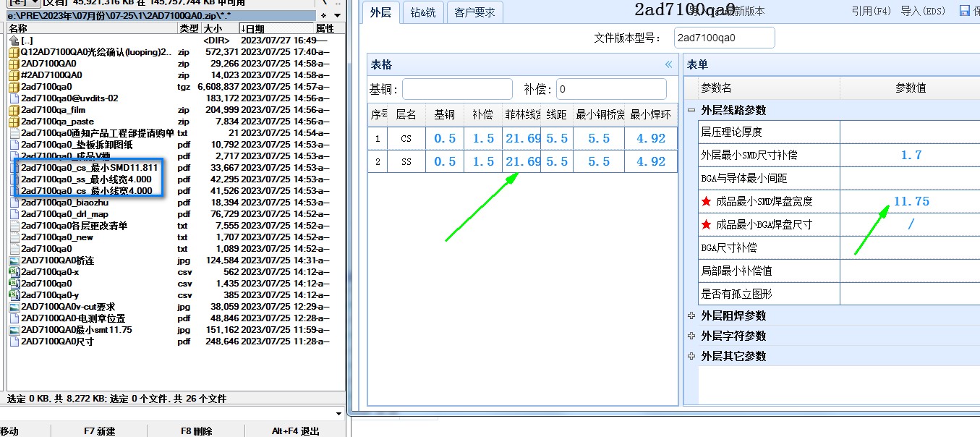Click the 文件版本型号 input field
980x437 pixels.
[724, 38]
